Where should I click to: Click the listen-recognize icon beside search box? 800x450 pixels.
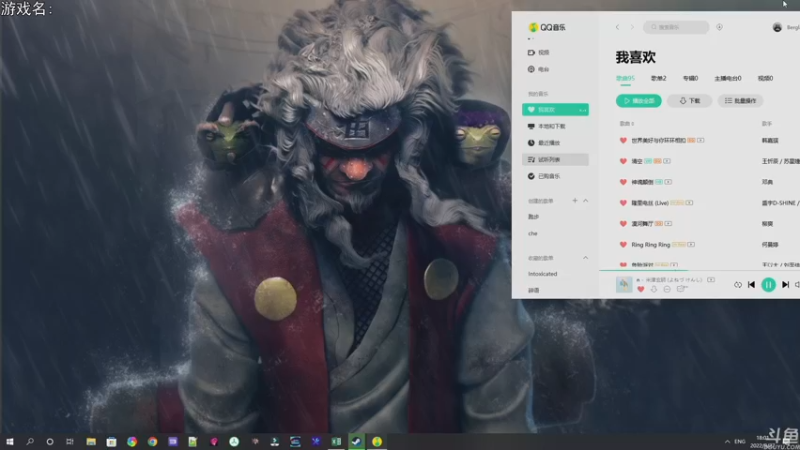[719, 27]
